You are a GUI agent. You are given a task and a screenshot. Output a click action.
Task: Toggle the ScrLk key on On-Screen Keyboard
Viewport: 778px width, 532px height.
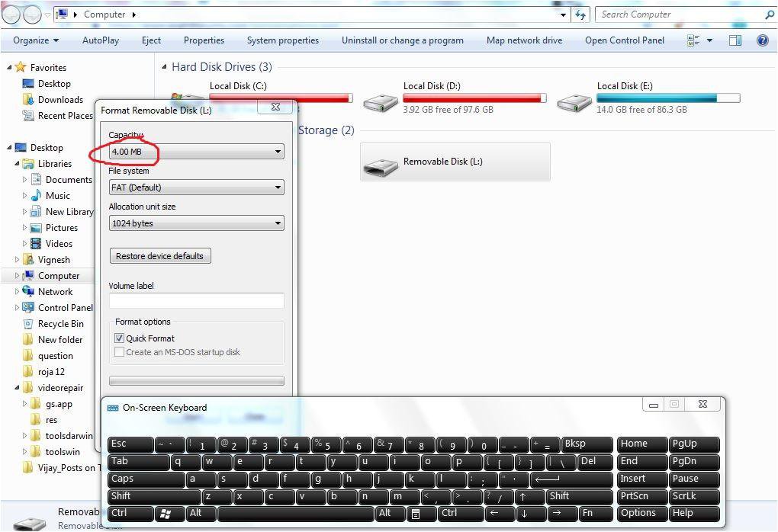[x=694, y=496]
